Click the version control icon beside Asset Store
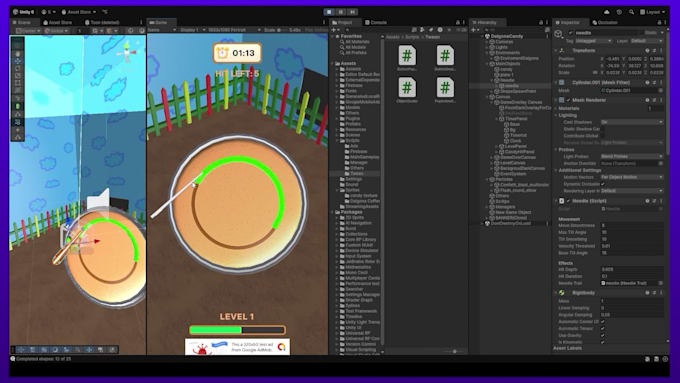 point(105,12)
